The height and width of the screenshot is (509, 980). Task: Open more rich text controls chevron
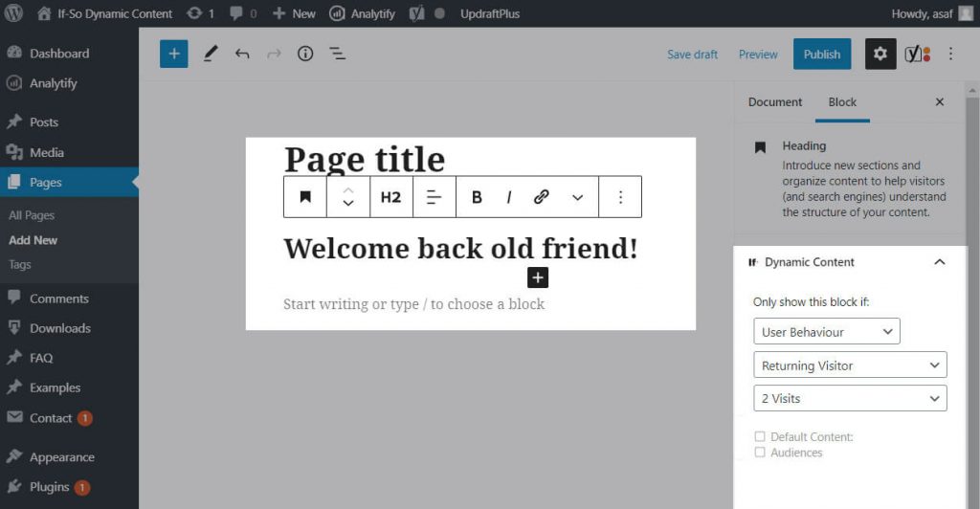click(x=577, y=197)
